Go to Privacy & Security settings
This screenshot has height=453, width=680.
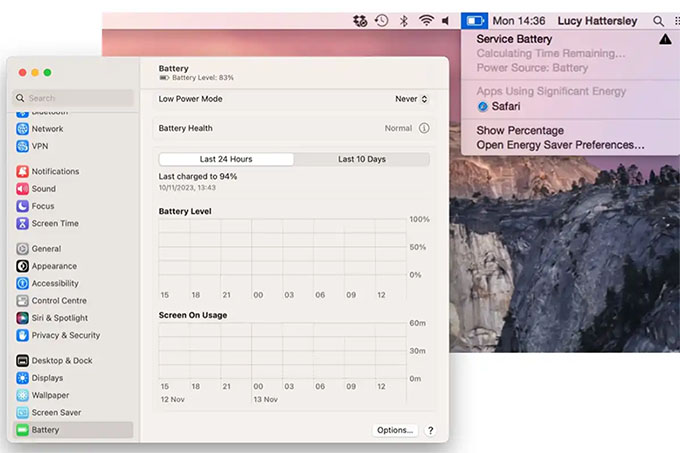pyautogui.click(x=65, y=335)
